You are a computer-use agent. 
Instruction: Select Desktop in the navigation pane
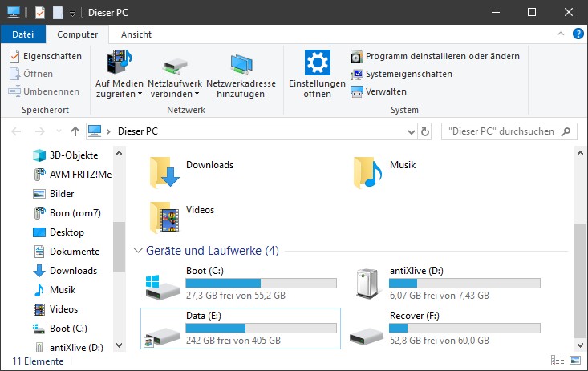(x=59, y=232)
